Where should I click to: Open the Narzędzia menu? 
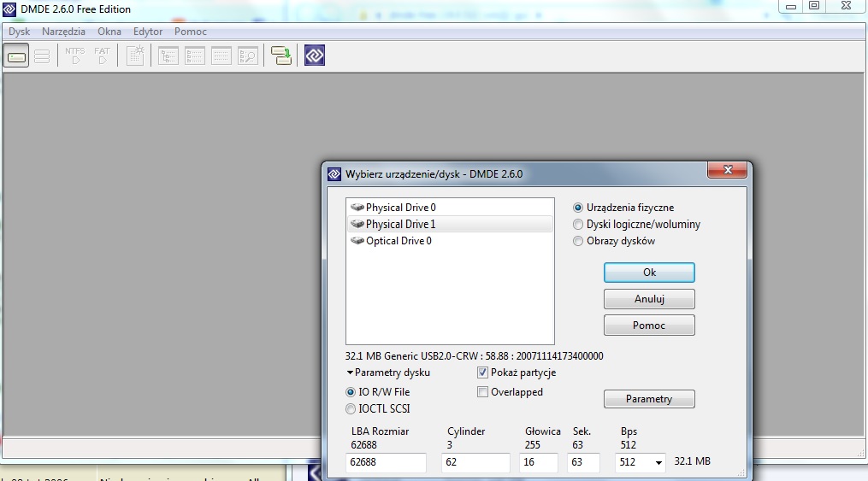coord(63,32)
